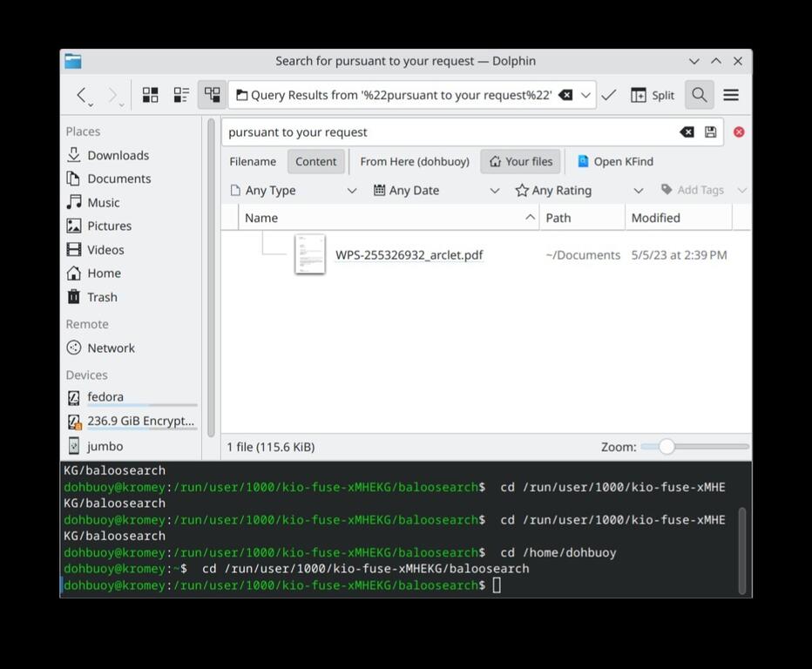Adjust the Zoom slider handle
Image resolution: width=812 pixels, height=669 pixels.
point(667,447)
